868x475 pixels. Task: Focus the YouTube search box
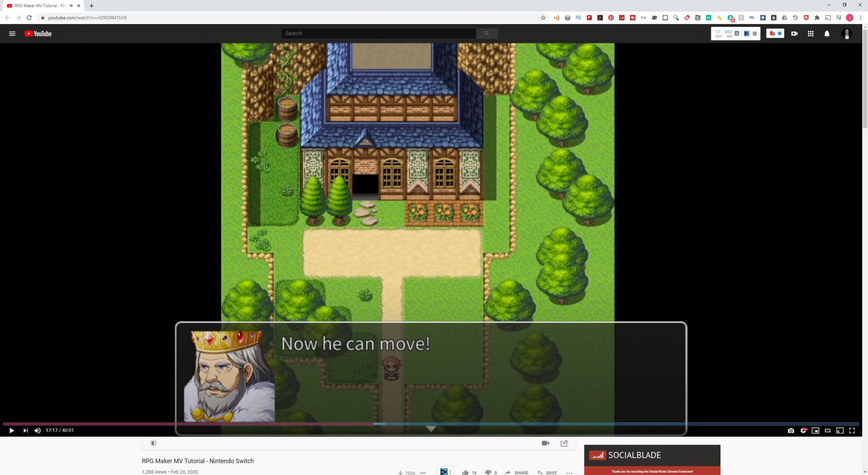[379, 33]
